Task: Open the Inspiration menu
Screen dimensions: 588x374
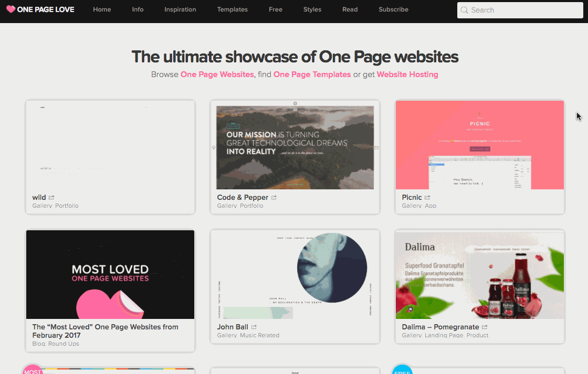Action: (x=180, y=9)
